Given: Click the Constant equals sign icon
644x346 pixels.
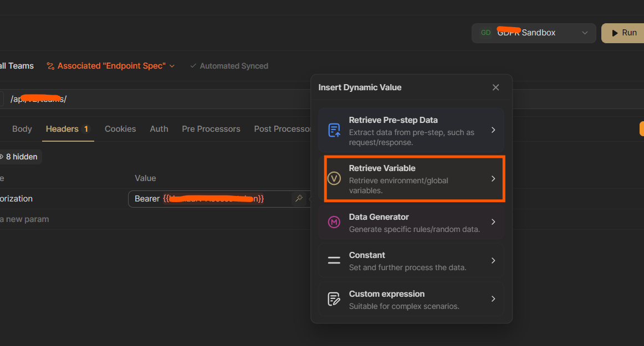Looking at the screenshot, I should [334, 260].
